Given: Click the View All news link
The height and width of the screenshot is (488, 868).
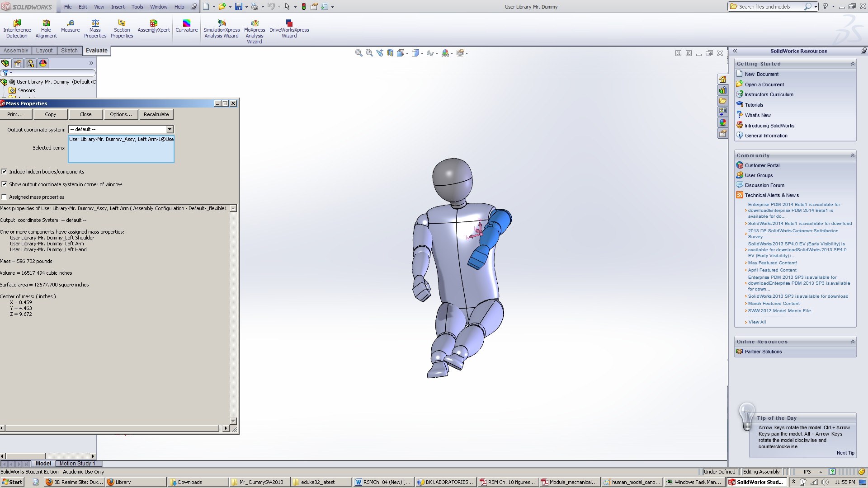Looking at the screenshot, I should coord(757,322).
